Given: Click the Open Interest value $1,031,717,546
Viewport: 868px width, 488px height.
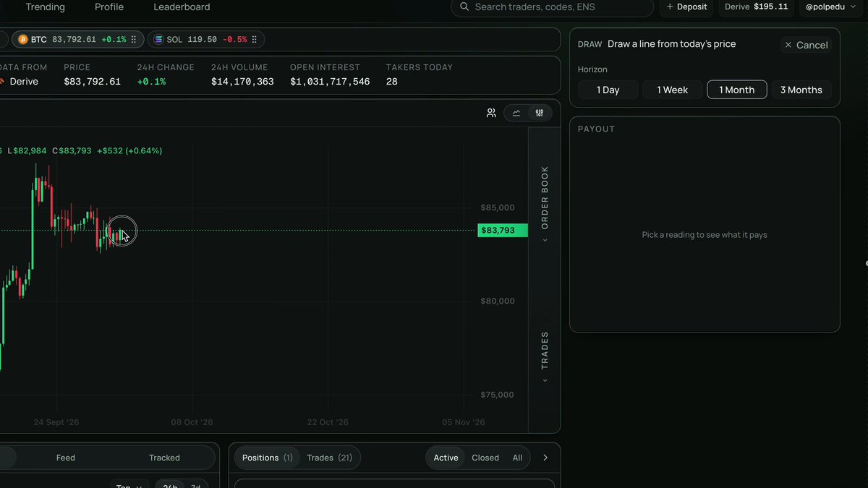Looking at the screenshot, I should click(330, 82).
